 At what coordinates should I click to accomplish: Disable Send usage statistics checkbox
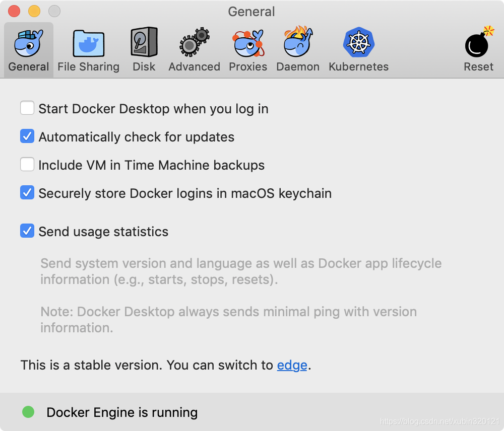(x=27, y=231)
